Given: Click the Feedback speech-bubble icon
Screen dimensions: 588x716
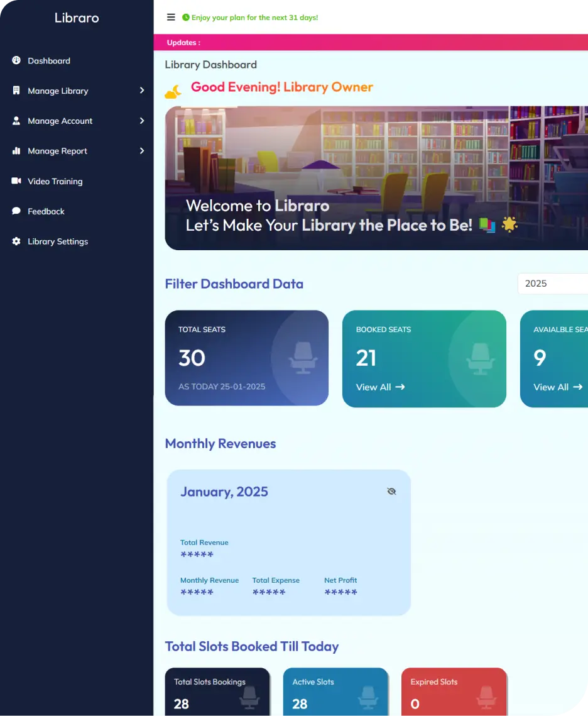Looking at the screenshot, I should click(15, 211).
